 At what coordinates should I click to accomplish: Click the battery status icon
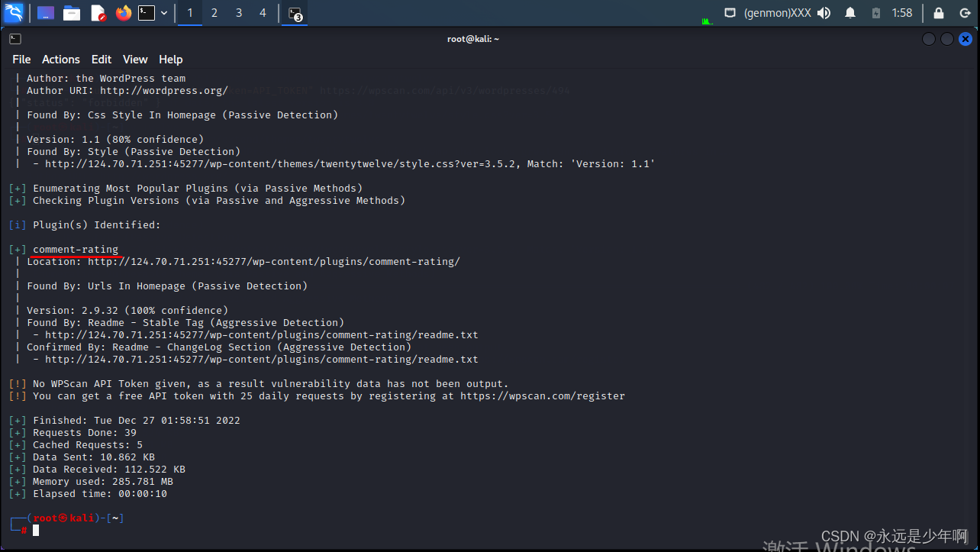(876, 13)
